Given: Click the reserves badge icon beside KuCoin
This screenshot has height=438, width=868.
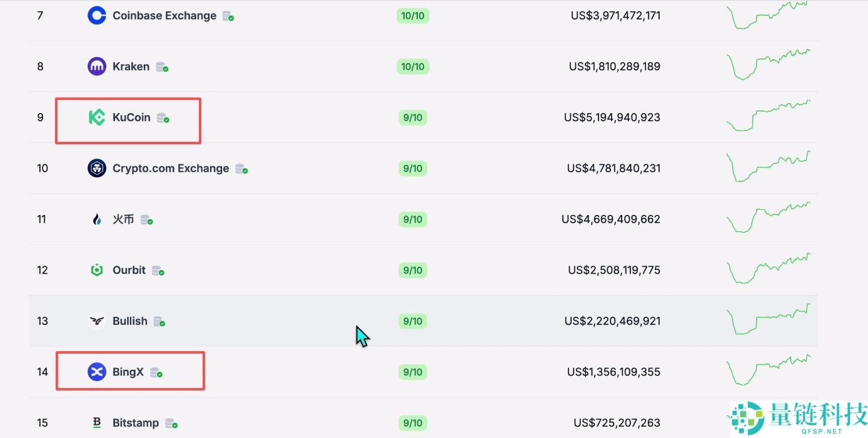Looking at the screenshot, I should (163, 117).
